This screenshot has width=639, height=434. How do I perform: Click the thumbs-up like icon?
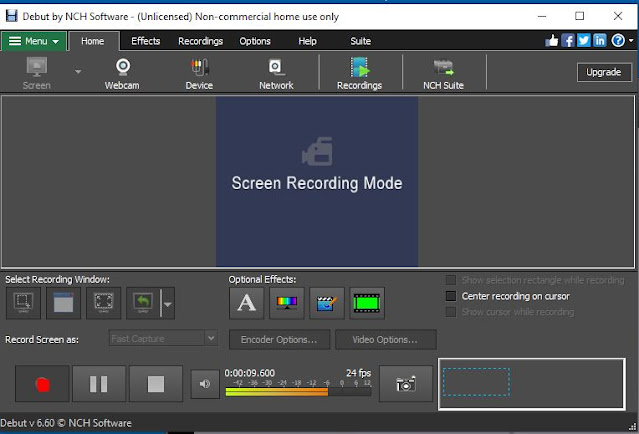pos(551,40)
